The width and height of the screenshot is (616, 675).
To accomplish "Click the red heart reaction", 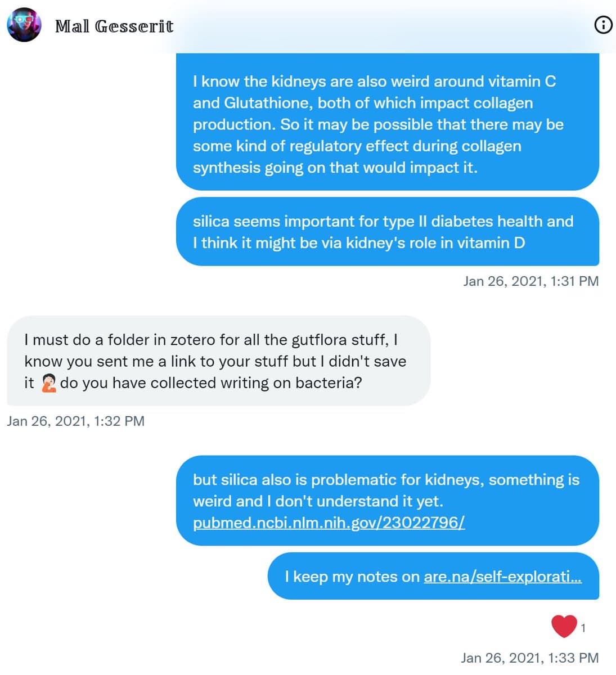I will [564, 627].
